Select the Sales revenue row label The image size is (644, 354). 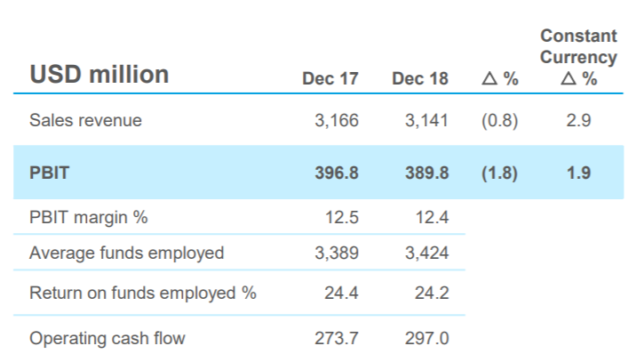[x=85, y=120]
